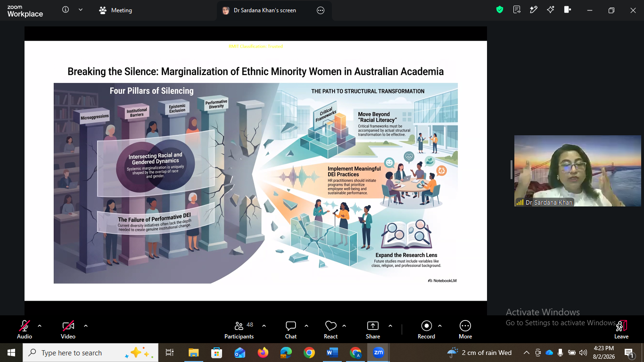Expand the Participants options arrow

(264, 326)
